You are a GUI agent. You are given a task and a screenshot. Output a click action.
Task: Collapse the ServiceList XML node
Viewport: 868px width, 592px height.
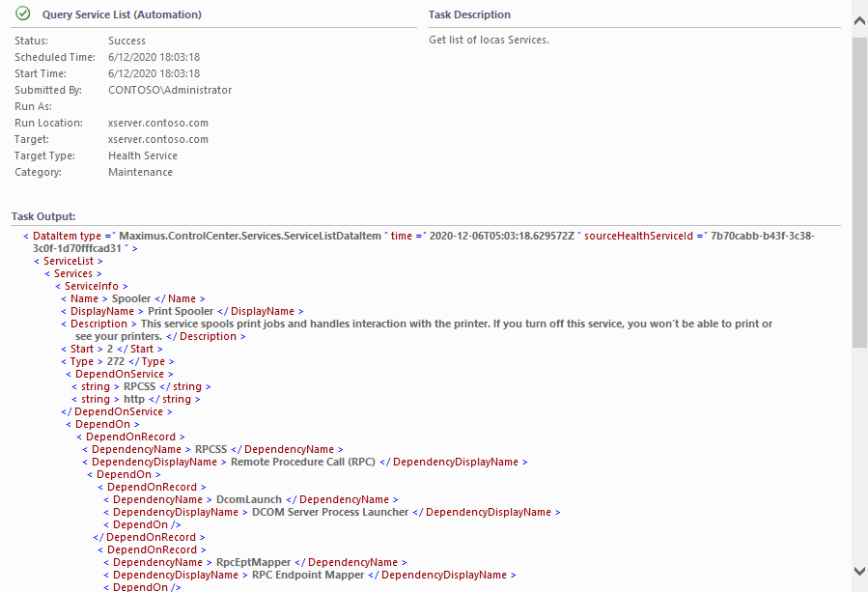(36, 261)
